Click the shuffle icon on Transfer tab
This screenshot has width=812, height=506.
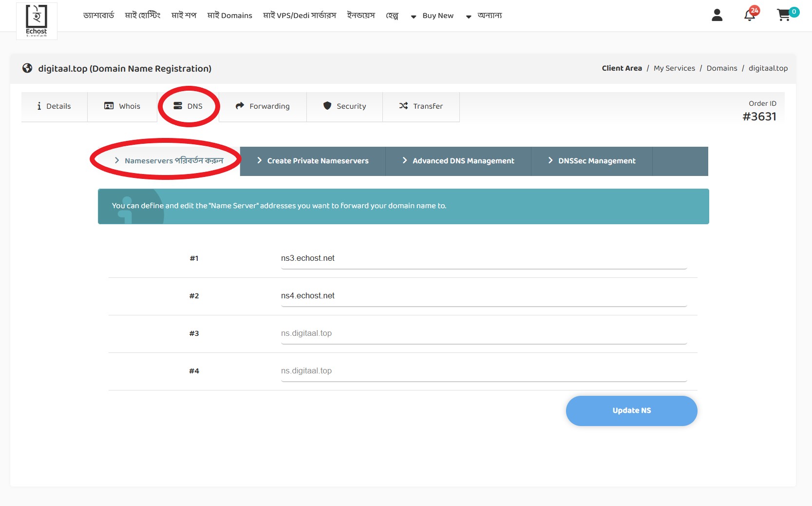tap(403, 106)
